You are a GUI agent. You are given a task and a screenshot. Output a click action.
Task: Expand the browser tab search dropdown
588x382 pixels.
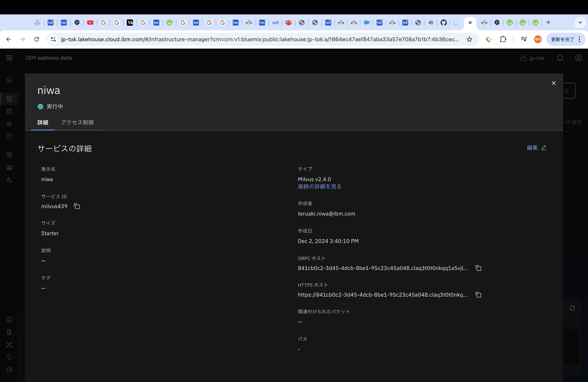[580, 23]
